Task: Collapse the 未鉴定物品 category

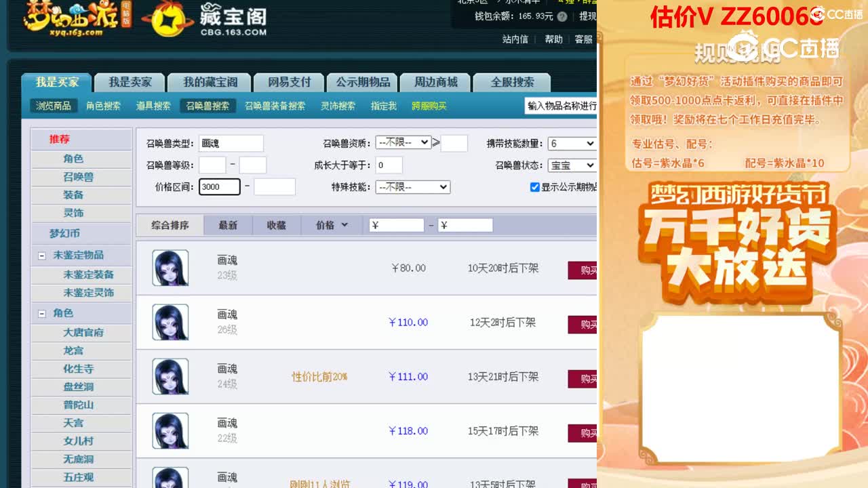Action: coord(41,256)
